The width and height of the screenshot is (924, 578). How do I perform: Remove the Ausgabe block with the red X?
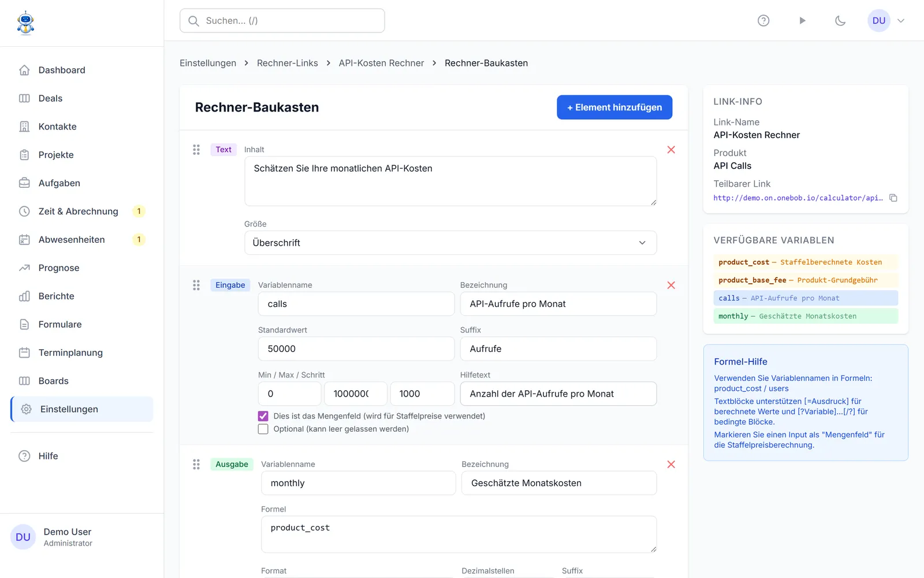pyautogui.click(x=671, y=464)
